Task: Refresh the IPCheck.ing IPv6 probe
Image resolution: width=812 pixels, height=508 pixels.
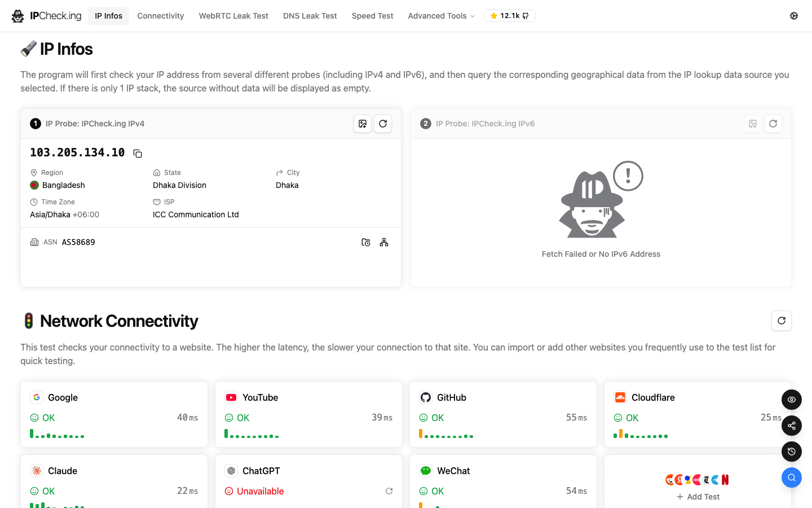Action: (x=773, y=124)
